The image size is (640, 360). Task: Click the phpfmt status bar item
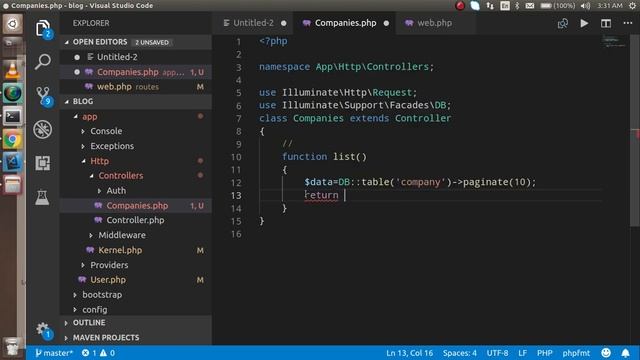coord(576,353)
